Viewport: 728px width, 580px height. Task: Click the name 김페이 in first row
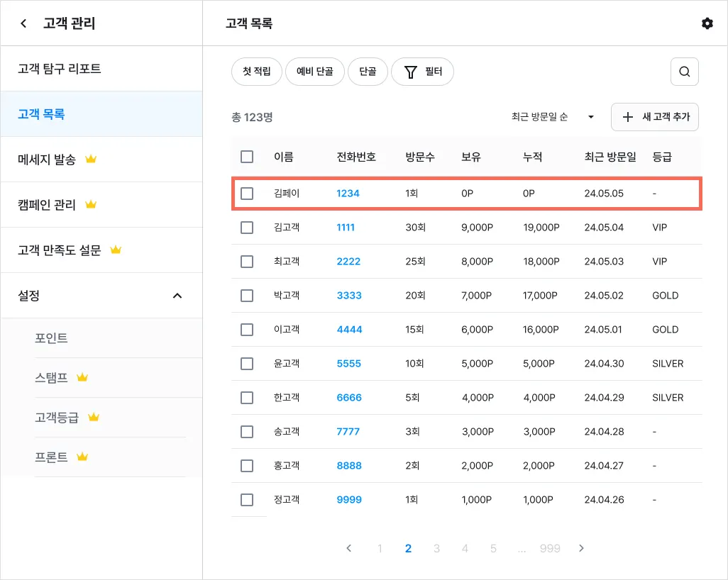coord(287,194)
